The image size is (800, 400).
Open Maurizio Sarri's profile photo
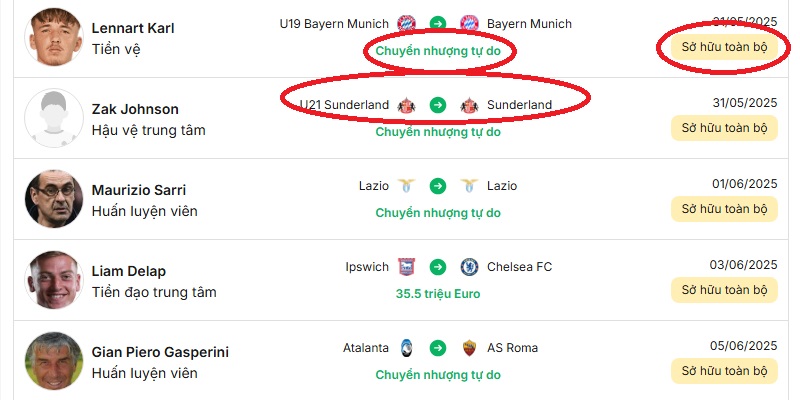53,199
